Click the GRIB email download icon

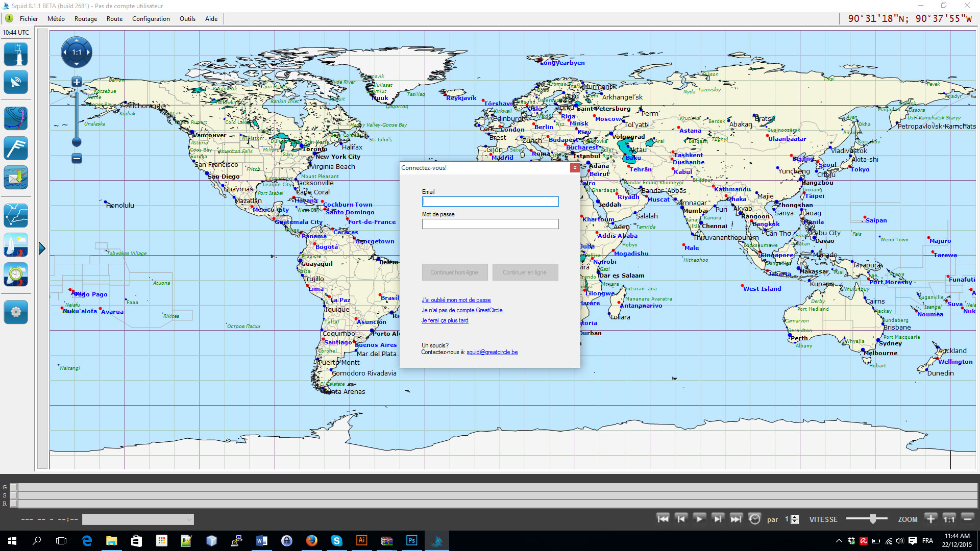click(16, 178)
